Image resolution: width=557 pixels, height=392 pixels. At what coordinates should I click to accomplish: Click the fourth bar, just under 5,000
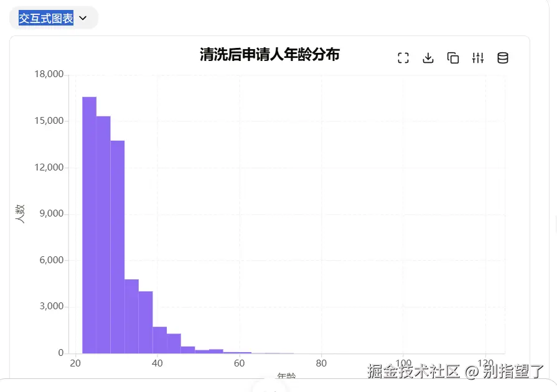click(131, 316)
